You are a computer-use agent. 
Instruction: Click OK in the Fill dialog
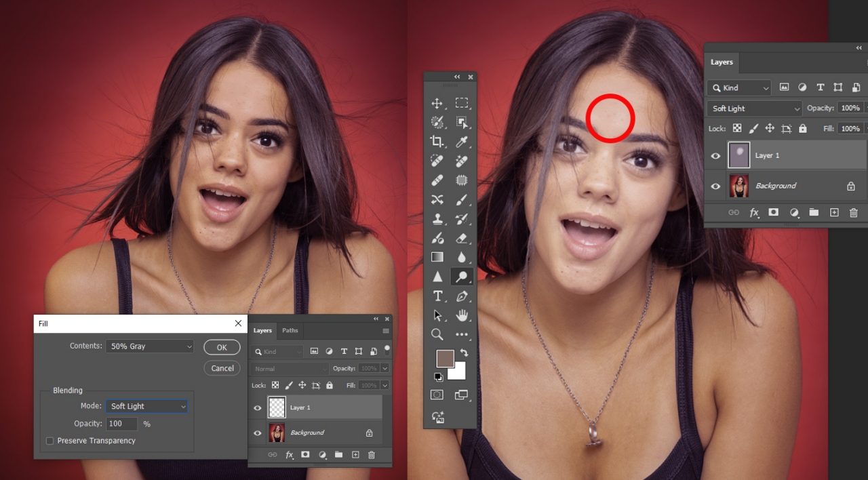[222, 347]
